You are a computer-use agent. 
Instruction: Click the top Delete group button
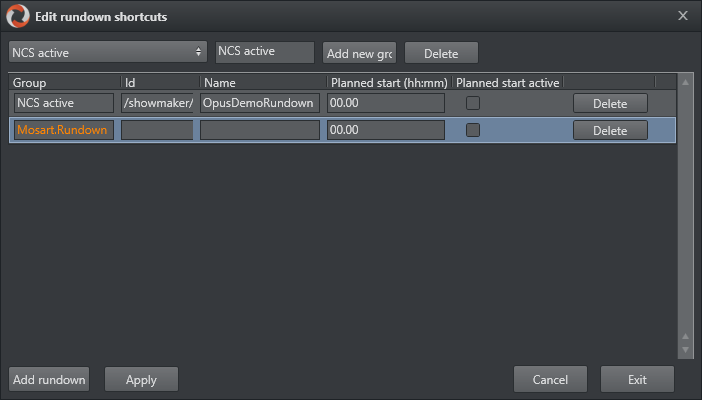click(441, 52)
